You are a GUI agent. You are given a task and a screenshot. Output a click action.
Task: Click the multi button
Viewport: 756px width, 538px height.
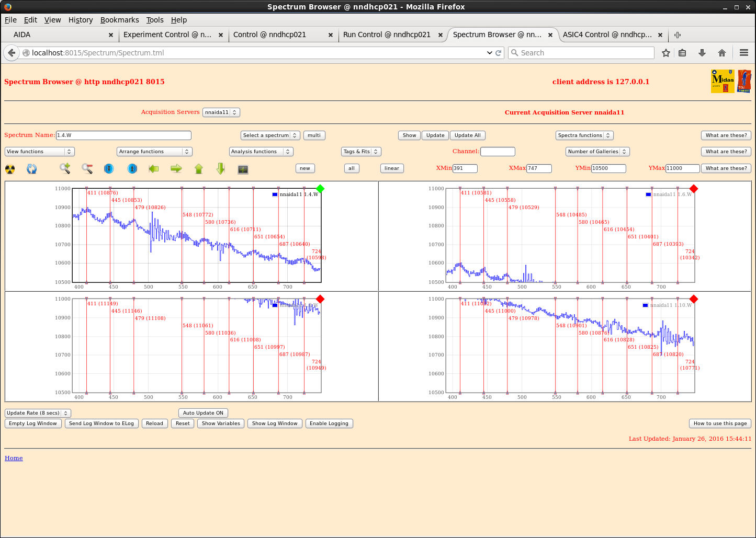coord(314,135)
